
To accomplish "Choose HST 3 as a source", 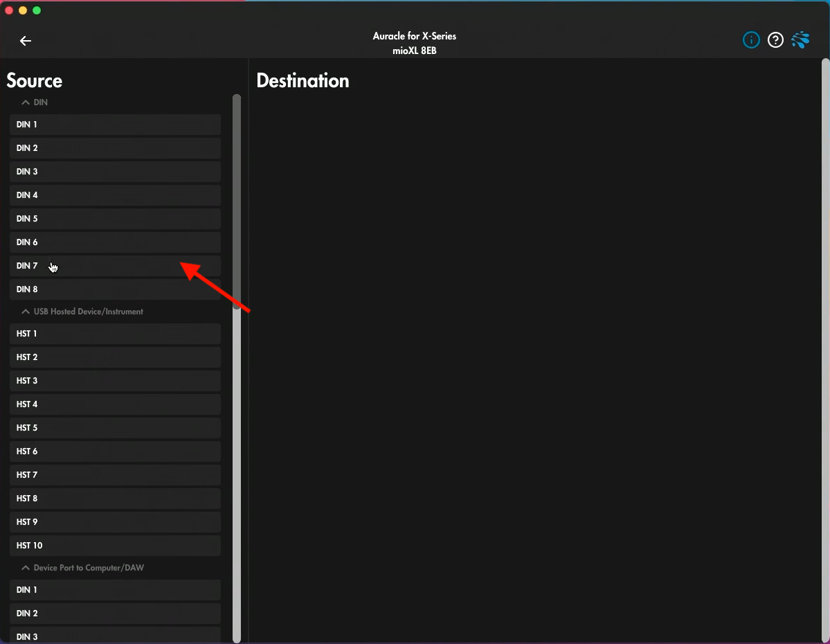I will pos(115,381).
